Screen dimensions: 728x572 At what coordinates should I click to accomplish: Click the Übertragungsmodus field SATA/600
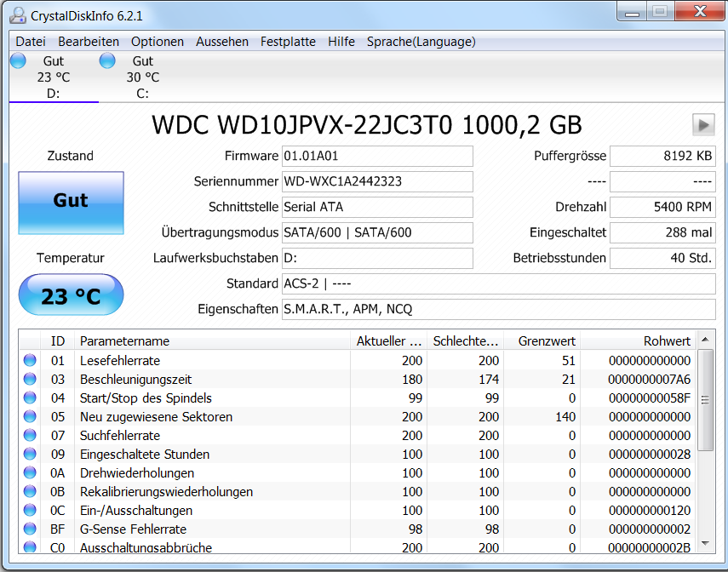[x=377, y=232]
